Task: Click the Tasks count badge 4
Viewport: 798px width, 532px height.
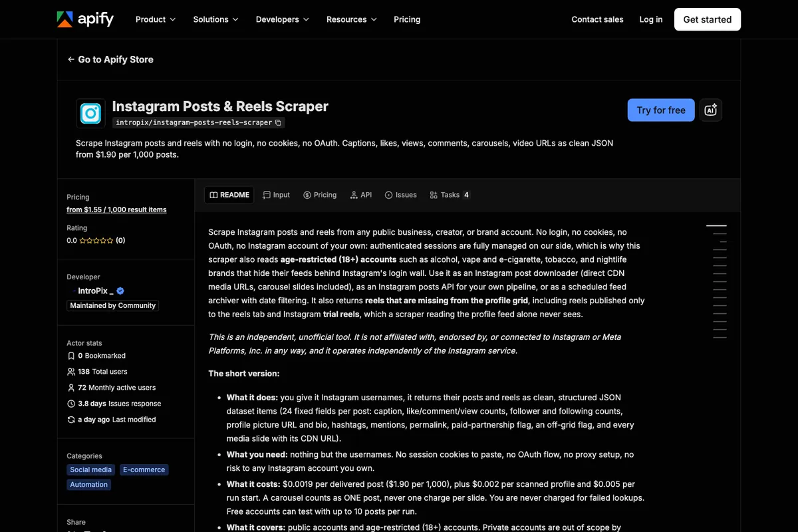Action: point(466,195)
